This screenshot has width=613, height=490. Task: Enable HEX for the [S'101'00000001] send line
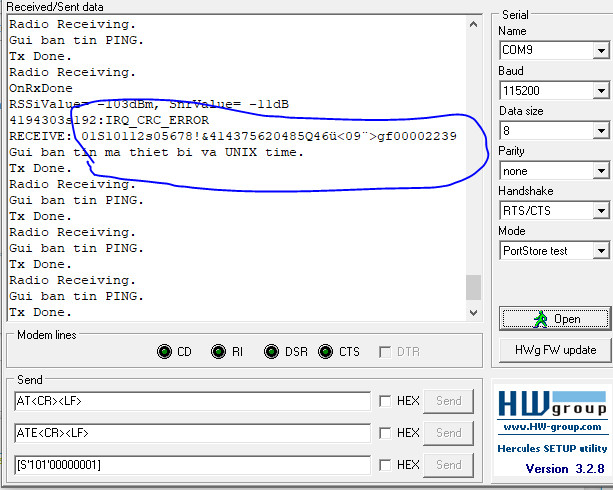[x=385, y=465]
